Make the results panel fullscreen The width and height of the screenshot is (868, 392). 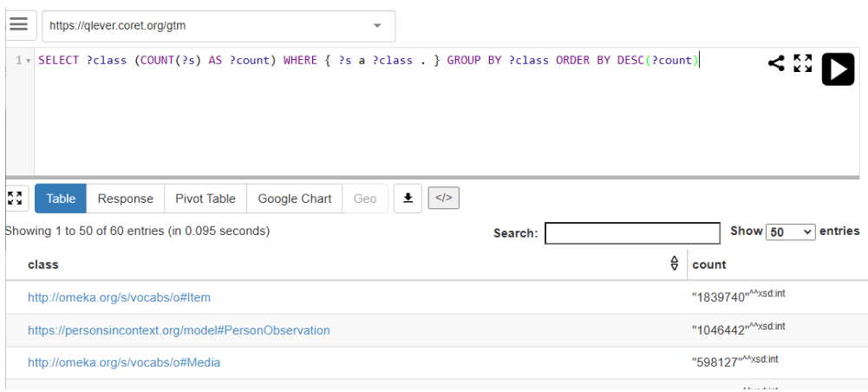click(x=15, y=198)
